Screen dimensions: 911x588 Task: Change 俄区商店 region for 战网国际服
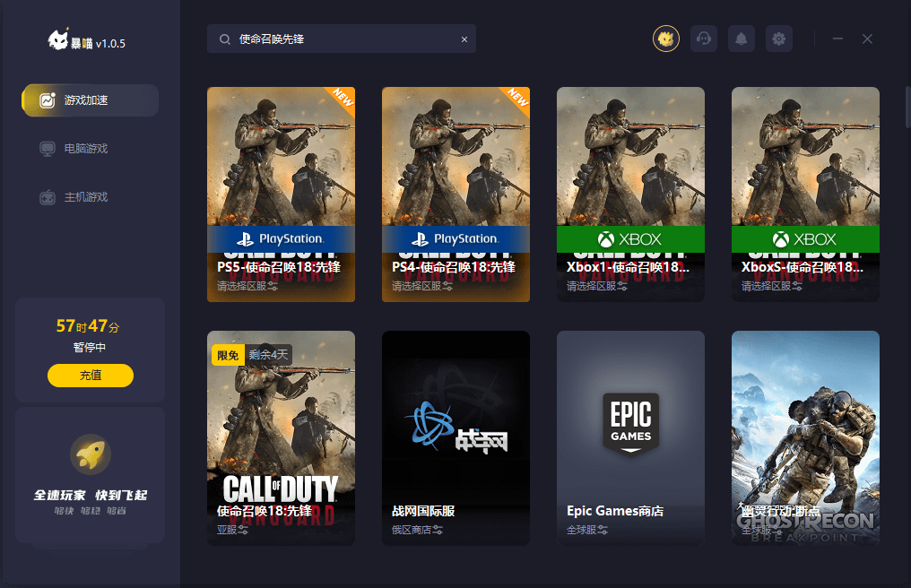tap(418, 530)
